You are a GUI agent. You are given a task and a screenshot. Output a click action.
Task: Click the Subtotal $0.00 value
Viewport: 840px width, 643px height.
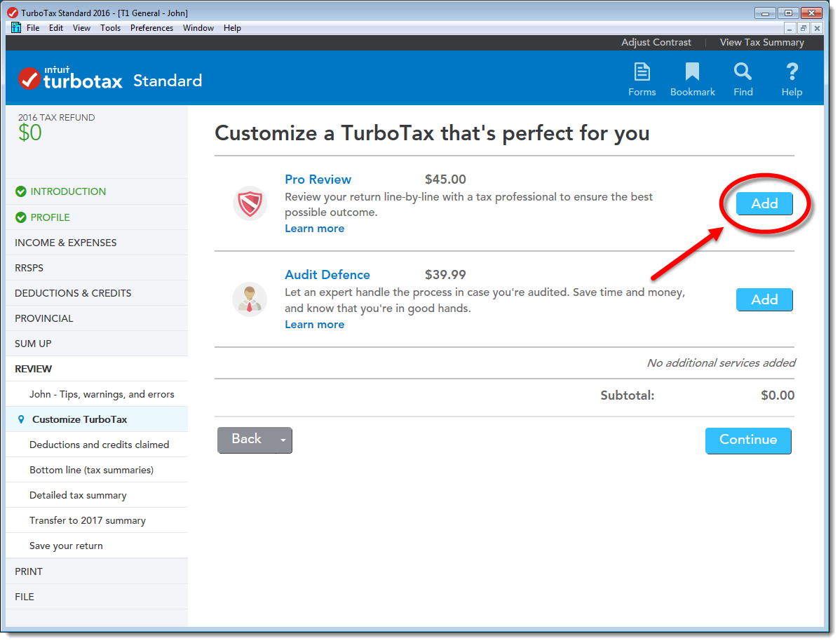tap(778, 395)
